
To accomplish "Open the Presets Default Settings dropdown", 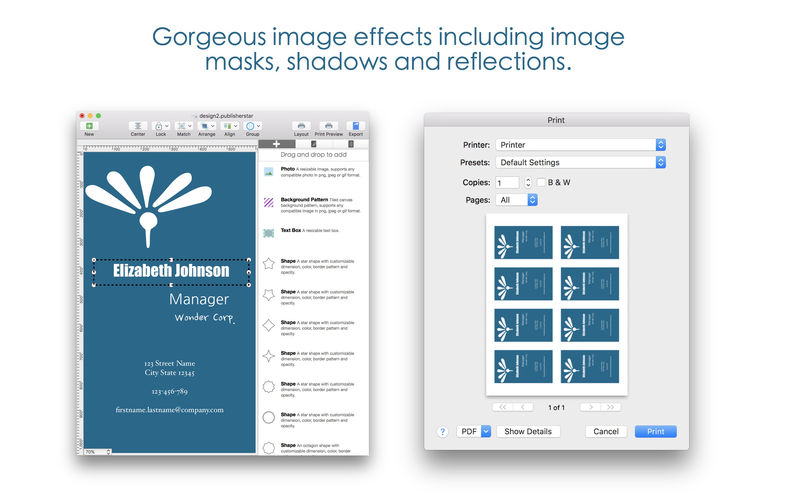I will click(581, 162).
